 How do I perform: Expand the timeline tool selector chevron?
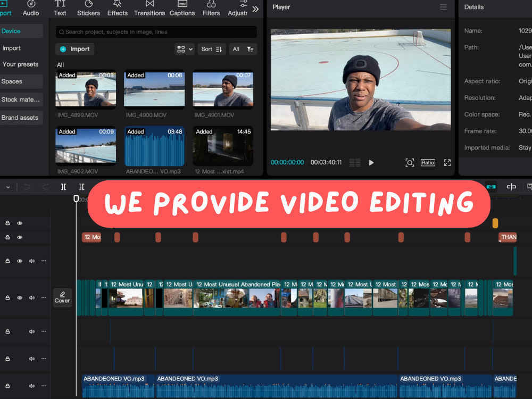pyautogui.click(x=8, y=187)
